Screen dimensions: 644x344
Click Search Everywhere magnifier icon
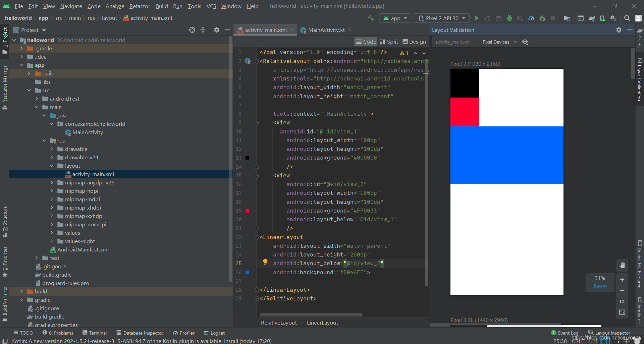click(627, 18)
